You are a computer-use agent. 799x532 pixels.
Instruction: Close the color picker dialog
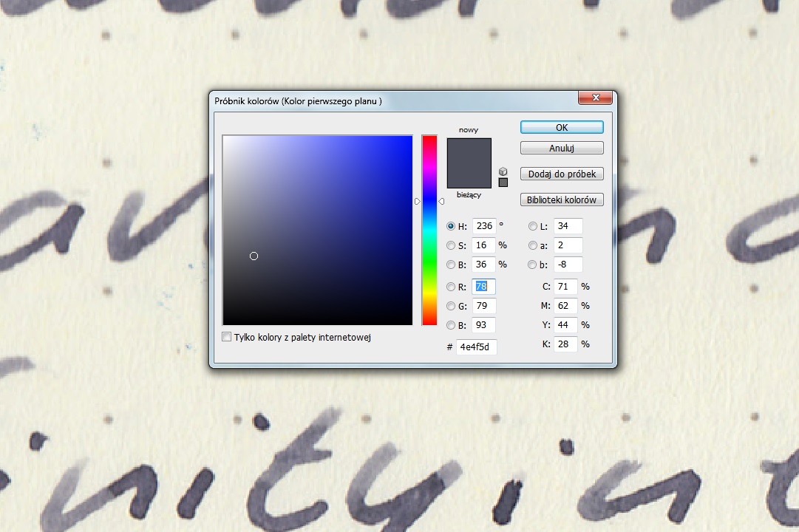595,98
